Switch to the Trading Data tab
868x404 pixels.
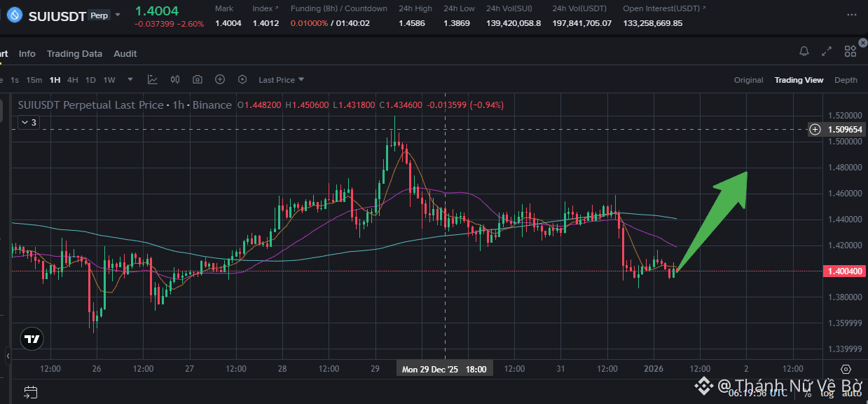coord(74,53)
